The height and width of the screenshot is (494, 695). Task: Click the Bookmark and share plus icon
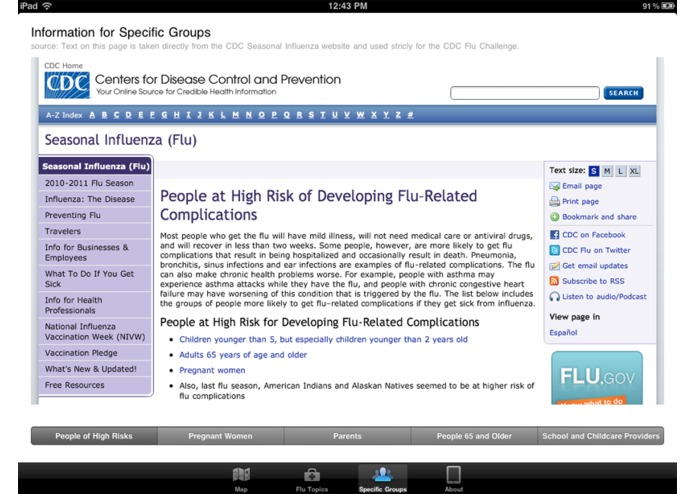554,217
